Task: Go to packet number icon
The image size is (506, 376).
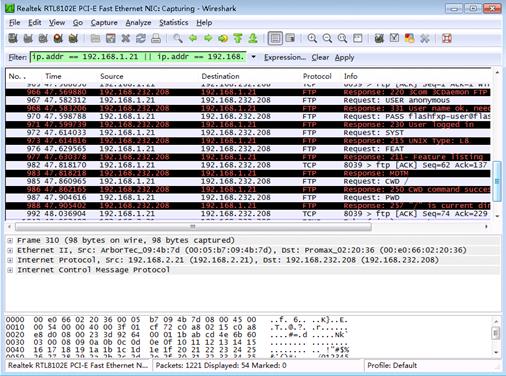Action: [223, 38]
